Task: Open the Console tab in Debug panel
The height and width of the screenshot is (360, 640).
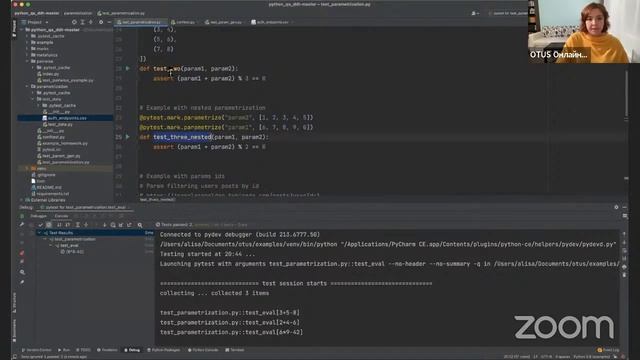Action: click(x=61, y=216)
